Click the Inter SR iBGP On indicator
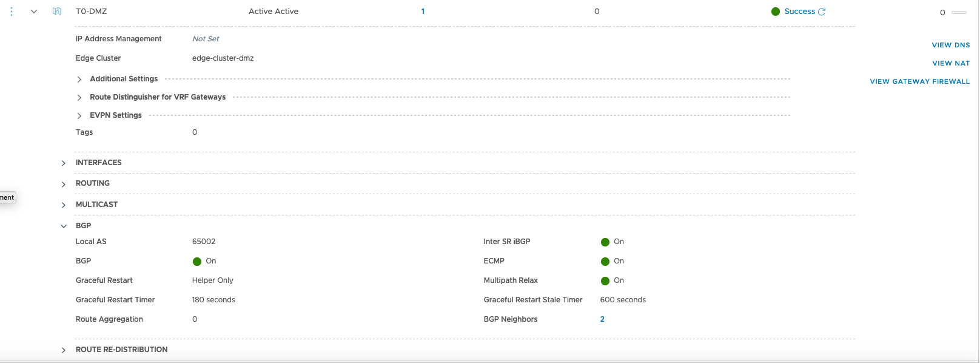 point(605,242)
